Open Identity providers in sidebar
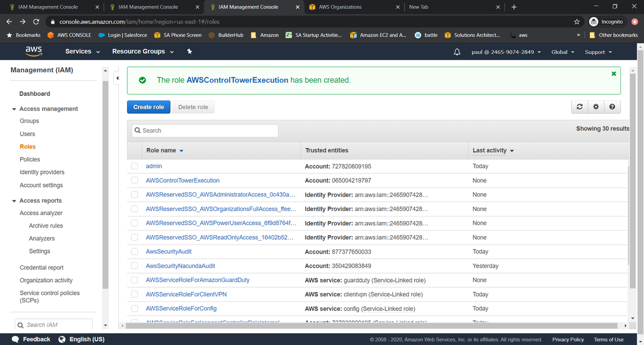The image size is (644, 345). click(x=42, y=172)
